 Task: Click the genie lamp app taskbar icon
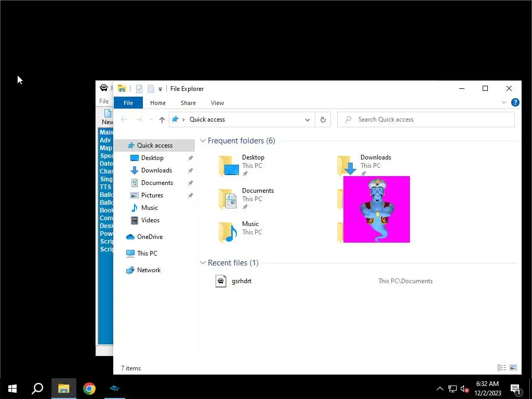(x=115, y=389)
